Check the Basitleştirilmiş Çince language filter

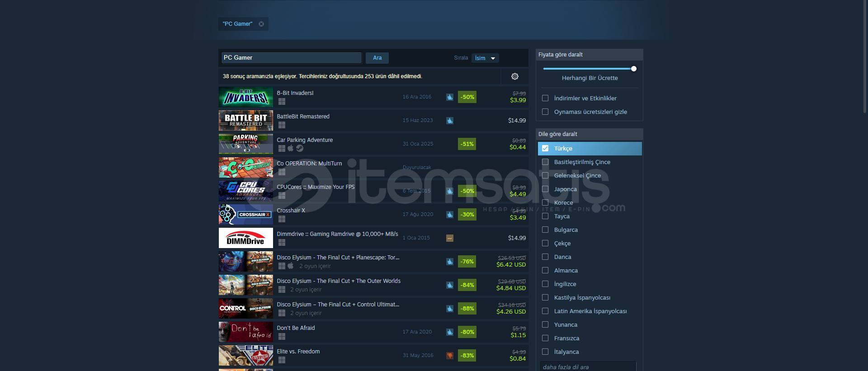pos(545,162)
